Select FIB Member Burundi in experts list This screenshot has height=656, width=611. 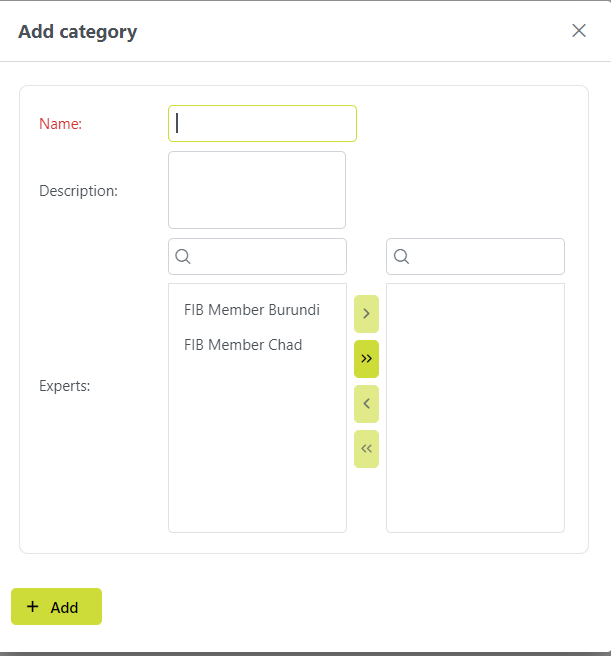(252, 310)
